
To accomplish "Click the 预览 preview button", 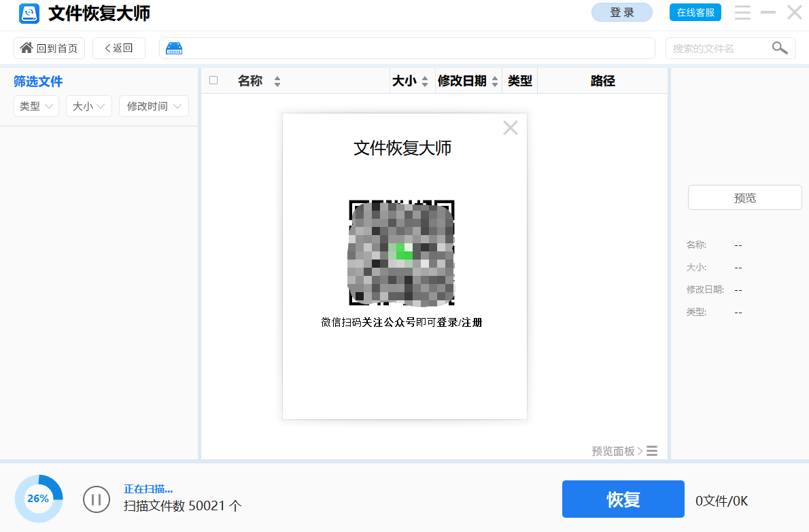I will tap(744, 198).
